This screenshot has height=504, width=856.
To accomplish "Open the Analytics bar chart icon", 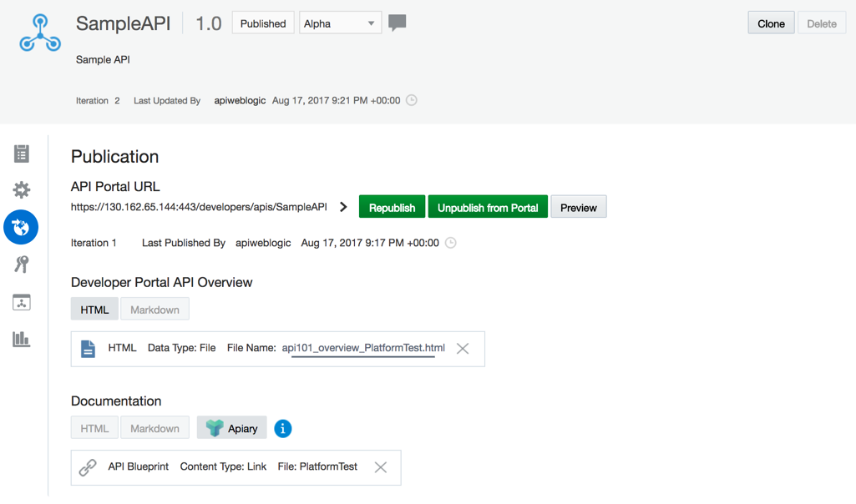I will (x=21, y=339).
